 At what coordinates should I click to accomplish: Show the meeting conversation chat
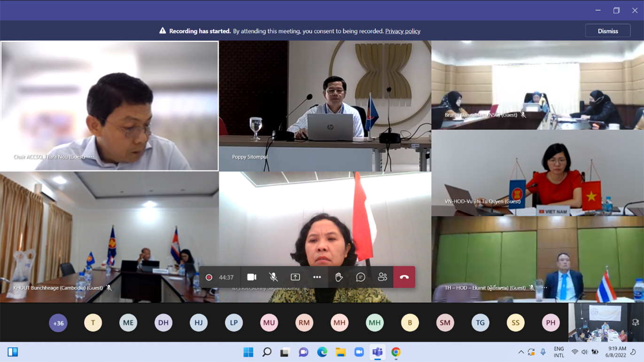(x=361, y=277)
